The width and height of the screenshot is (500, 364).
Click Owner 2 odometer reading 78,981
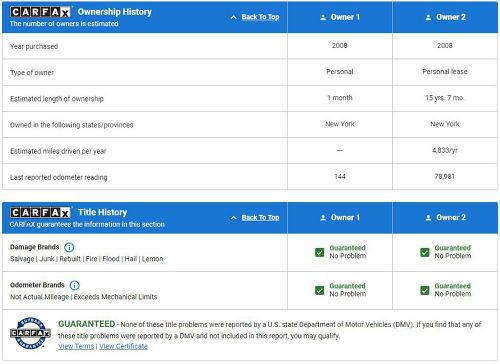(x=445, y=176)
